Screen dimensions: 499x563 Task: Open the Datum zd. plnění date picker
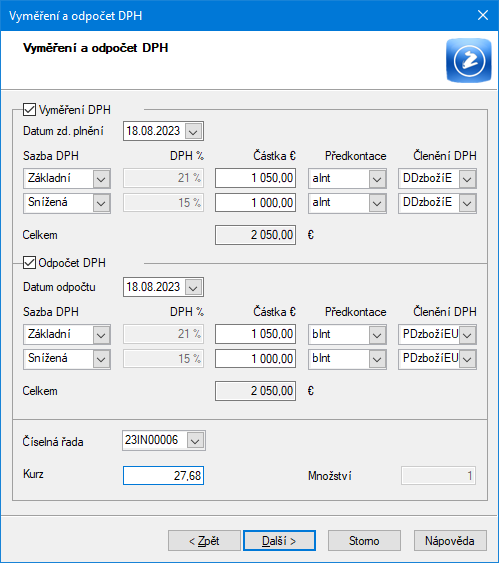coord(193,131)
